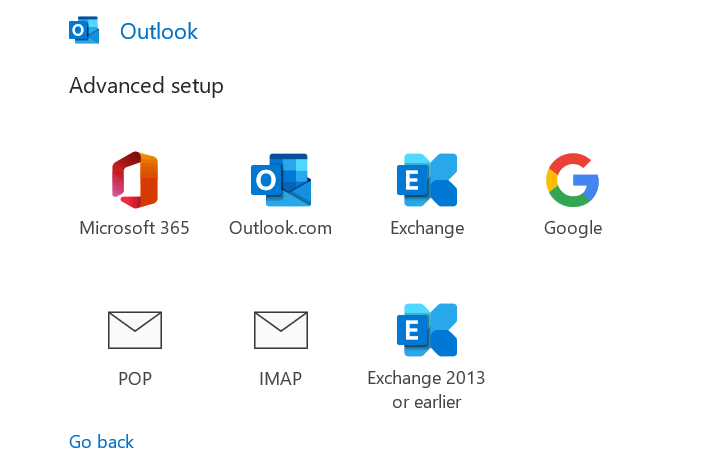The image size is (708, 461).
Task: Click the 'or earlier' text line
Action: tap(426, 402)
